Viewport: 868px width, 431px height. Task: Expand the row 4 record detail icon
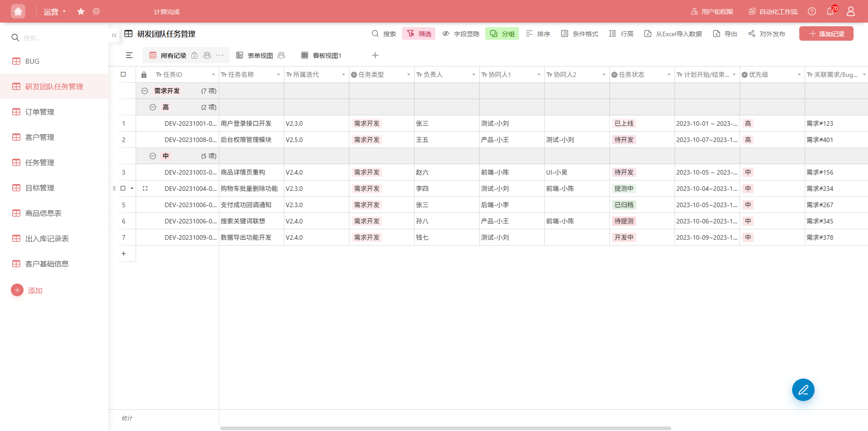[145, 189]
